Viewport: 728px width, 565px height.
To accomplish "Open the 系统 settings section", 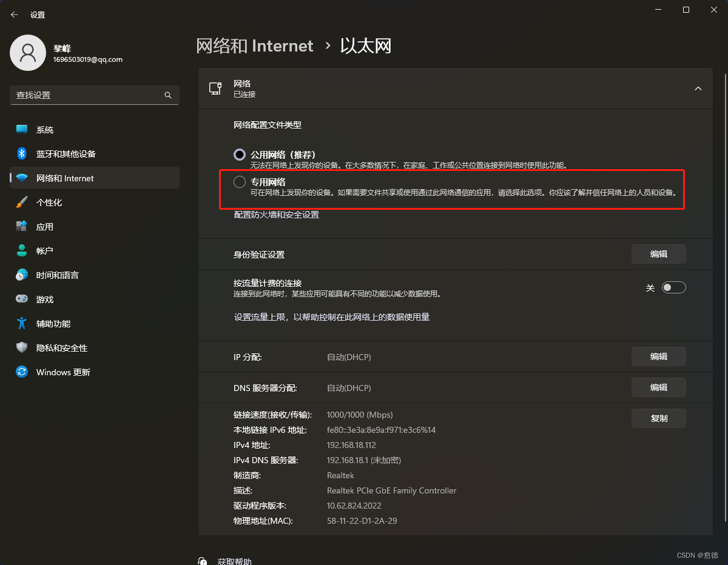I will pos(45,129).
